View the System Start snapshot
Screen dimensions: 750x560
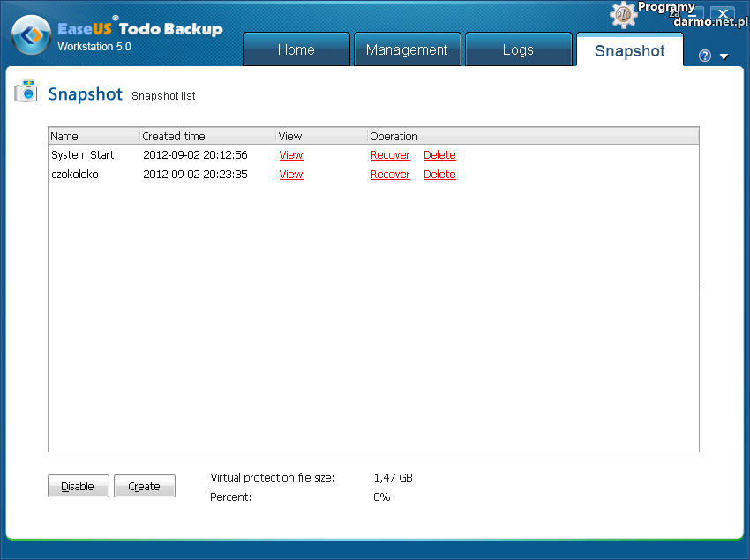click(291, 155)
